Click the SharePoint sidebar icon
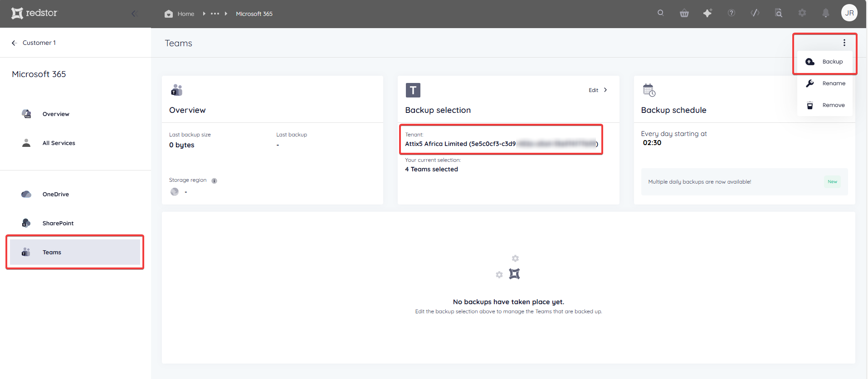868x379 pixels. [x=26, y=223]
